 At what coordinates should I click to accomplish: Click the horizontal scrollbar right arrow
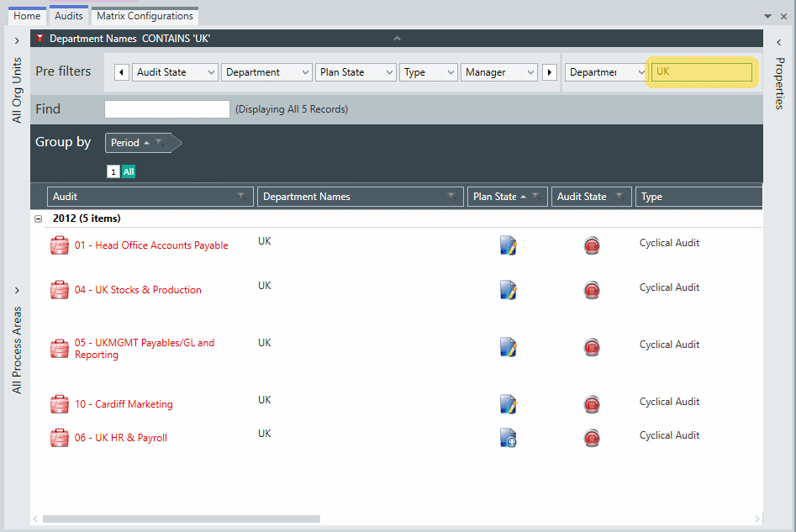756,519
